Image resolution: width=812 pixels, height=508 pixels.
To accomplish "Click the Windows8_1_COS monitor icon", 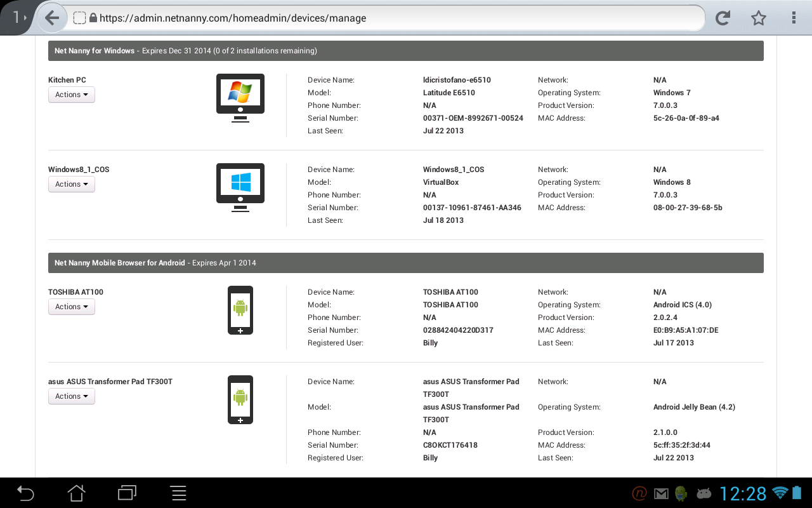I will (240, 187).
